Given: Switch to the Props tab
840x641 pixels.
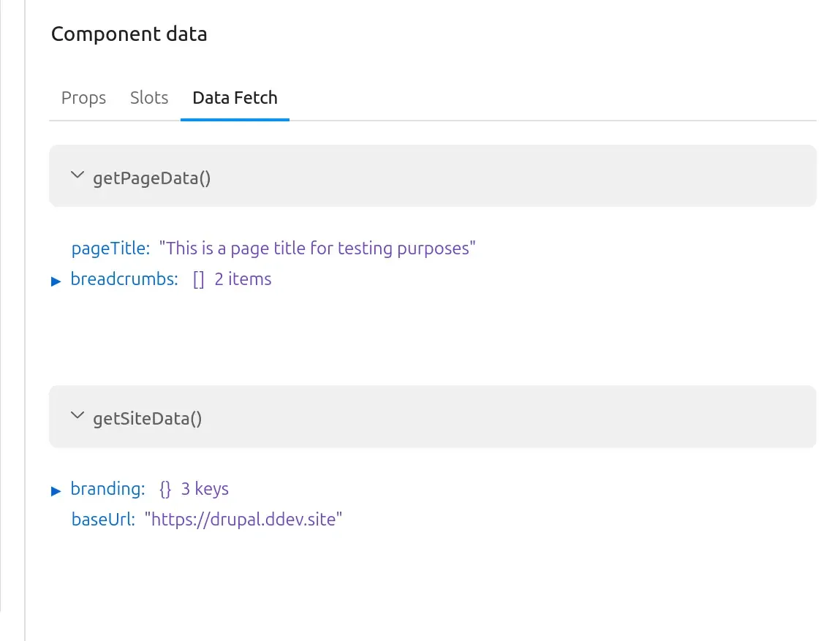Looking at the screenshot, I should click(x=83, y=97).
